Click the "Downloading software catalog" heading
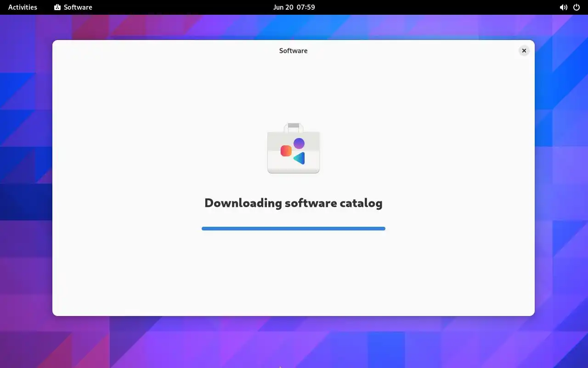 pos(294,203)
